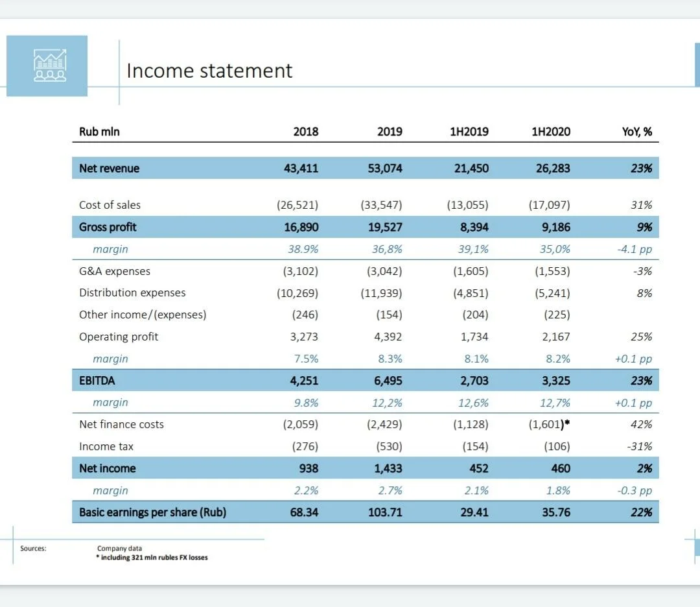This screenshot has width=700, height=607.
Task: Click Net income 2019 value 1,433
Action: (388, 468)
